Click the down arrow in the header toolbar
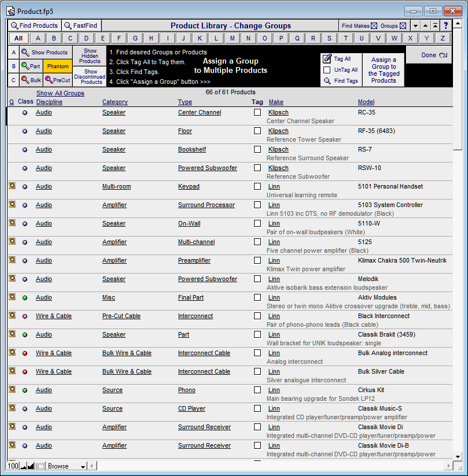 tap(415, 25)
